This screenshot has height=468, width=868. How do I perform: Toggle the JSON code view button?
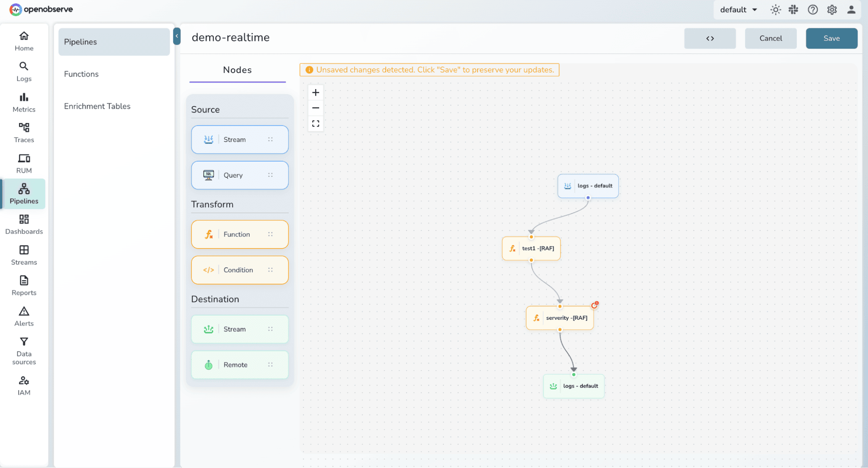[x=710, y=38]
